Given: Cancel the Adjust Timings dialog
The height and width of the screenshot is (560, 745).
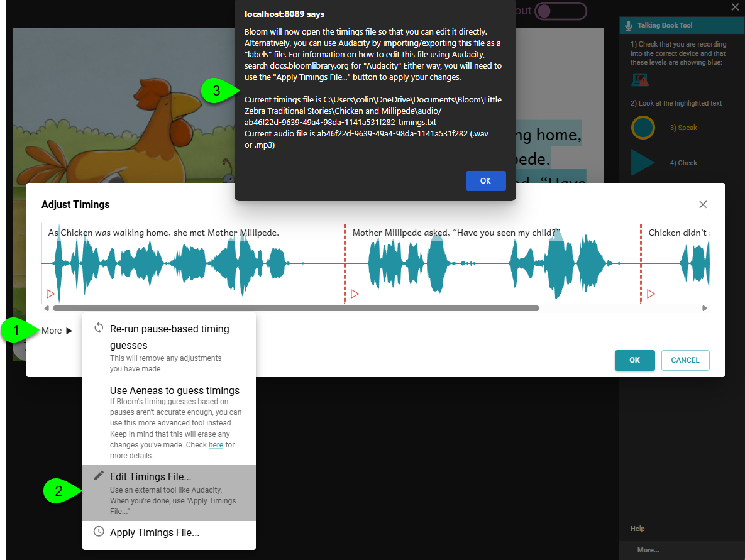Looking at the screenshot, I should coord(685,360).
